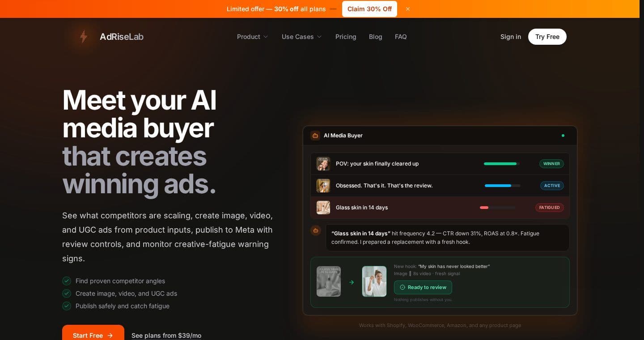
Task: Click the green status dot in AI Media Buyer panel
Action: (563, 136)
